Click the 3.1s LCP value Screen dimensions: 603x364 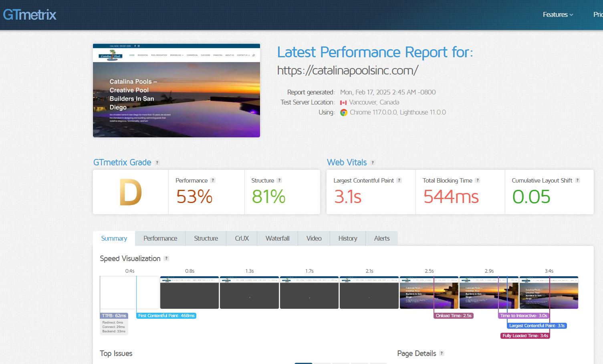click(x=348, y=197)
